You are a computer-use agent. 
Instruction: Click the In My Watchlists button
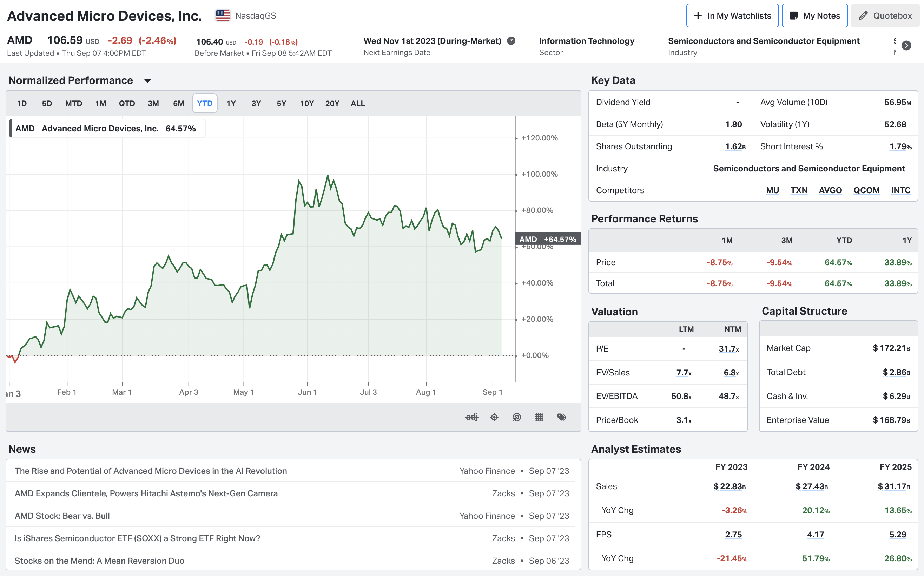point(733,15)
